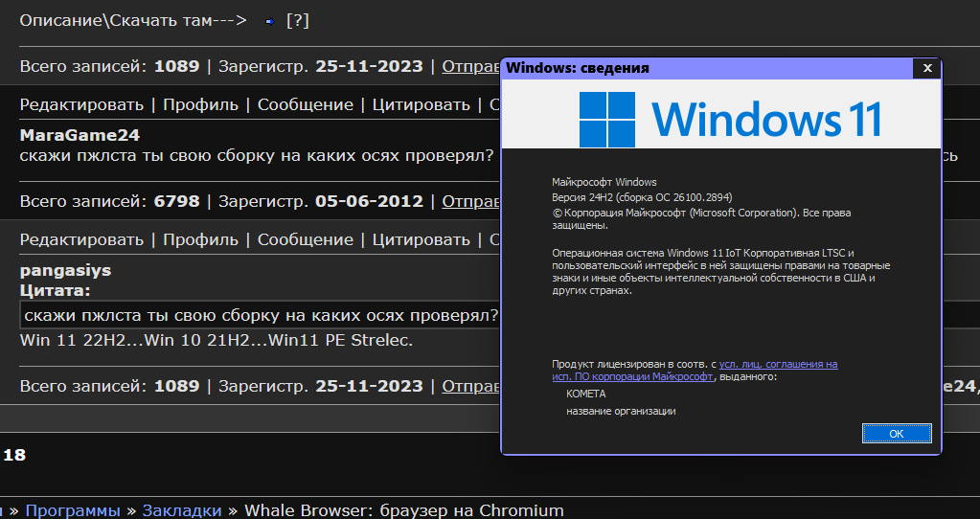Click the "Отправ" link in the 6798 records row

pyautogui.click(x=470, y=201)
